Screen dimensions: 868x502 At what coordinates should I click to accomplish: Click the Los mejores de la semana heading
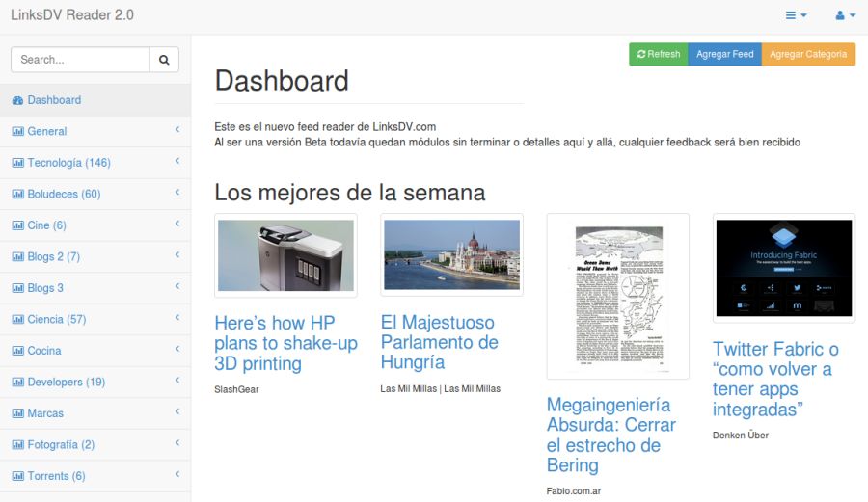click(350, 193)
